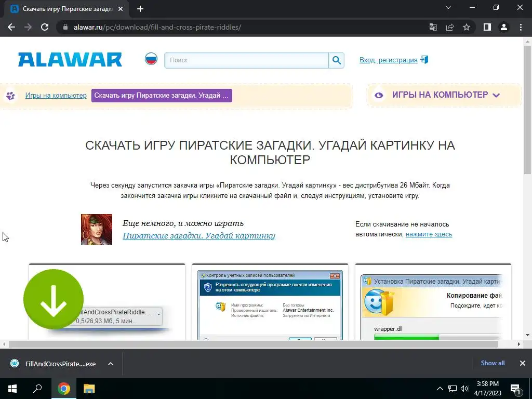Show hidden system tray icons
Image resolution: width=532 pixels, height=399 pixels.
coord(440,389)
